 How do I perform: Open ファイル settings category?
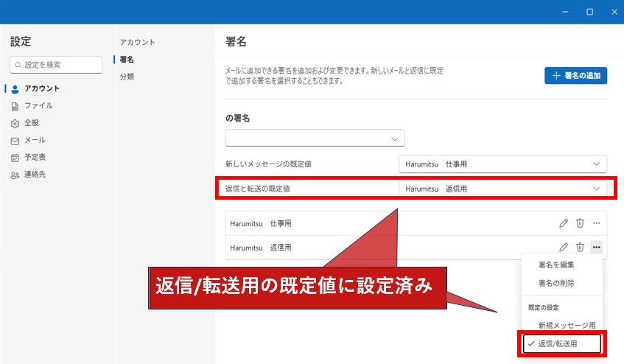(38, 105)
